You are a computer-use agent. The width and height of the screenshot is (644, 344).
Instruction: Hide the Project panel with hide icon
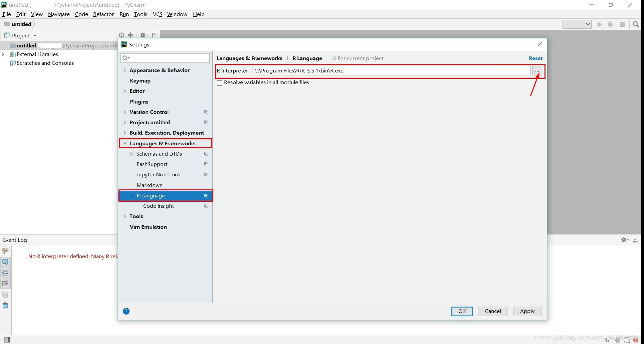[154, 35]
